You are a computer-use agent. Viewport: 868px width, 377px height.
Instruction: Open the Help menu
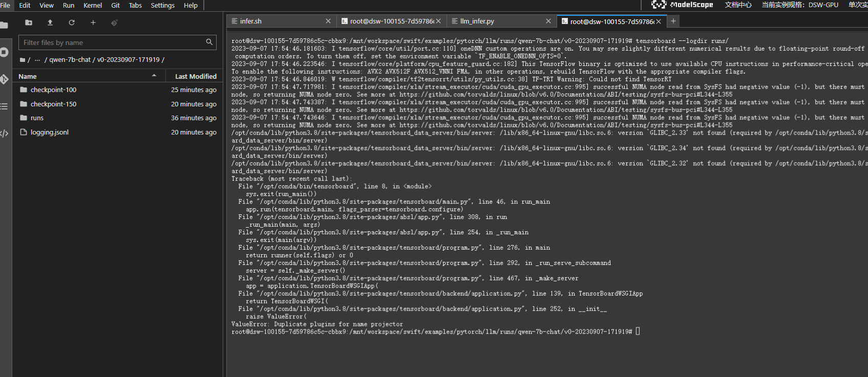pyautogui.click(x=190, y=5)
